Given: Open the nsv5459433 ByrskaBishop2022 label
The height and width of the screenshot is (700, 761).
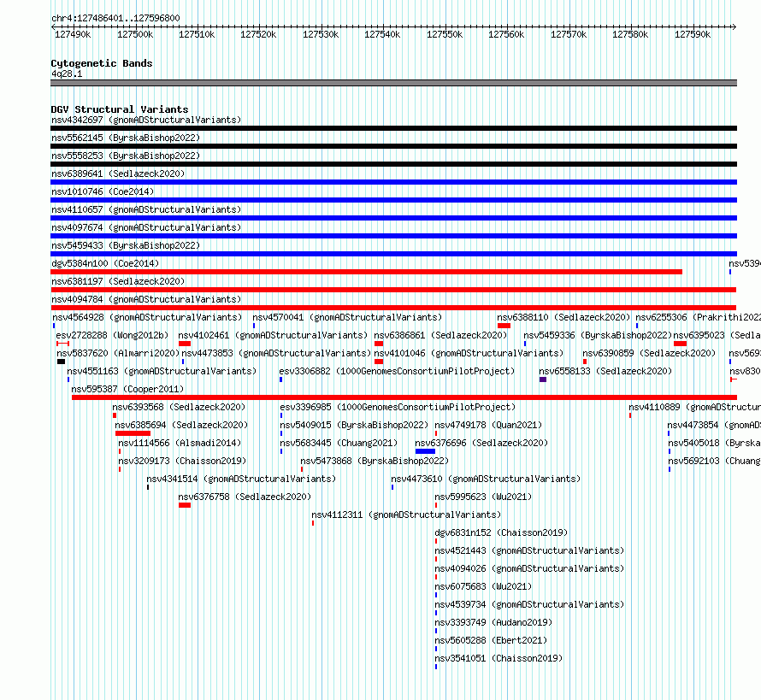Looking at the screenshot, I should coord(126,245).
